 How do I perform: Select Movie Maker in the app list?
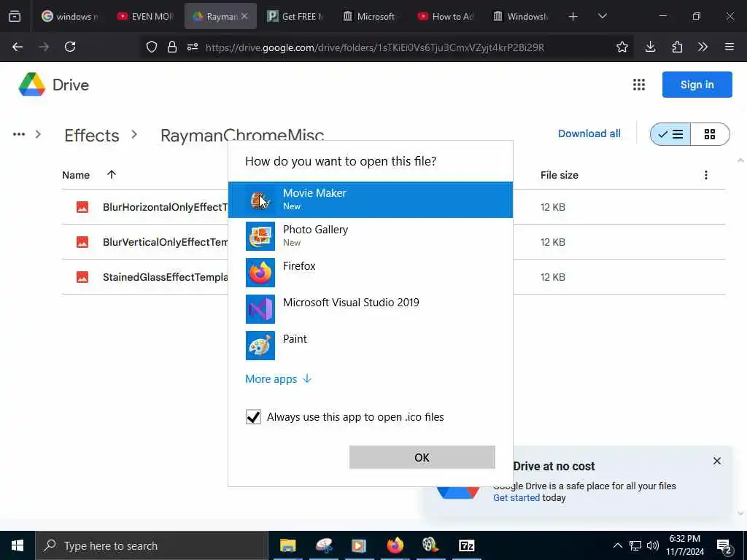pyautogui.click(x=370, y=200)
